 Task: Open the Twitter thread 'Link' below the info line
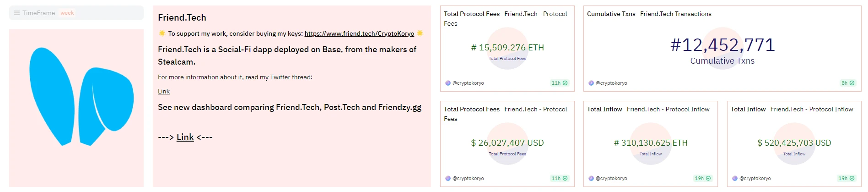click(x=164, y=91)
